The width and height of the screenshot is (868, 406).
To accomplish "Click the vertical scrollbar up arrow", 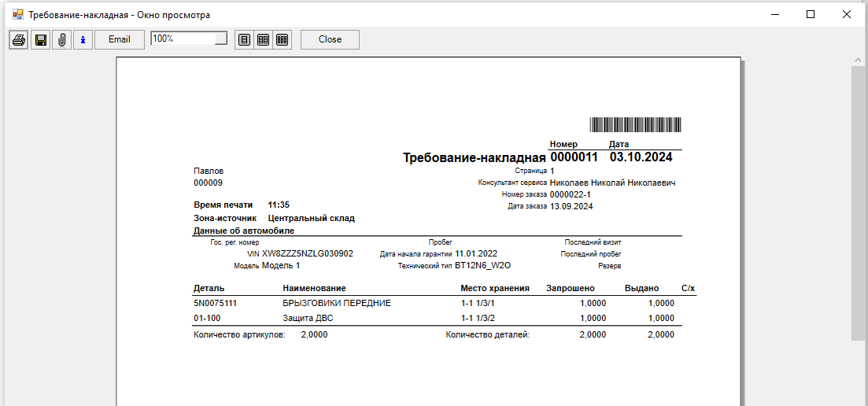I will tap(859, 60).
